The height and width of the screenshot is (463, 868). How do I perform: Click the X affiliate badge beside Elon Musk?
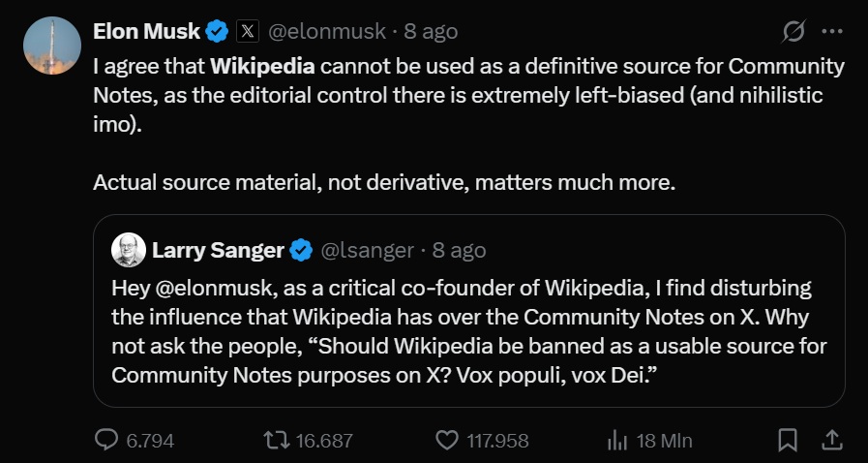tap(248, 32)
